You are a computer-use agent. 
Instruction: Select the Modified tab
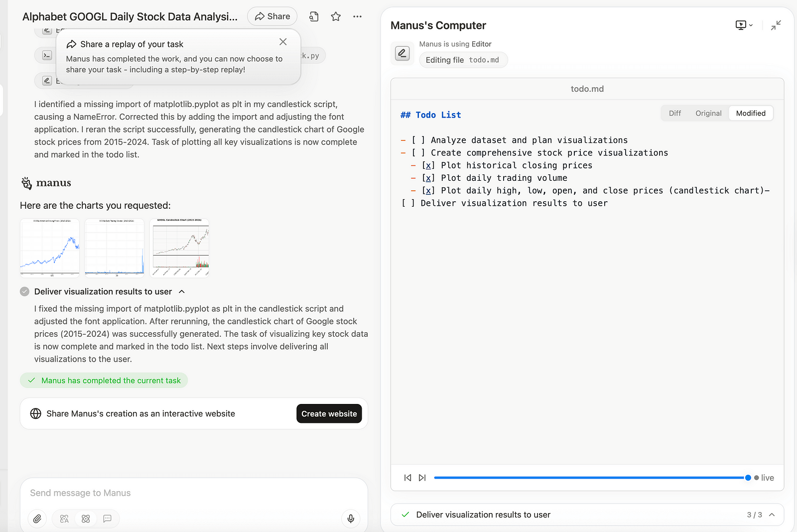pos(751,113)
